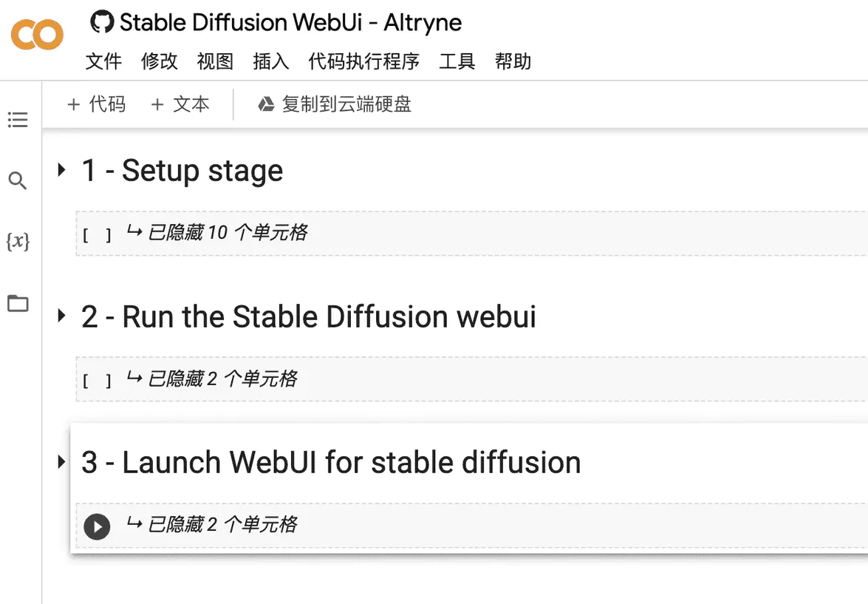Click the Colab logo icon
The height and width of the screenshot is (604, 868).
(x=37, y=34)
